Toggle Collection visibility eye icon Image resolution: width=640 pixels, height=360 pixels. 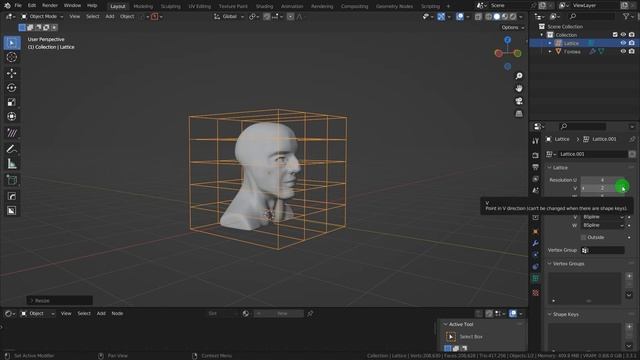[x=623, y=35]
